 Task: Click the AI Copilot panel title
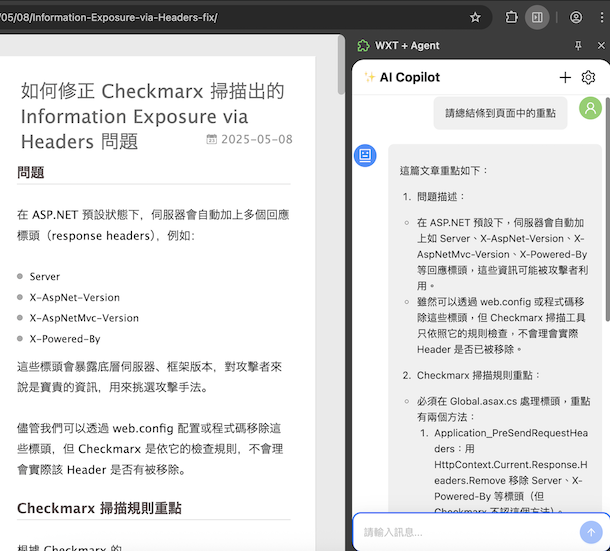tap(410, 77)
